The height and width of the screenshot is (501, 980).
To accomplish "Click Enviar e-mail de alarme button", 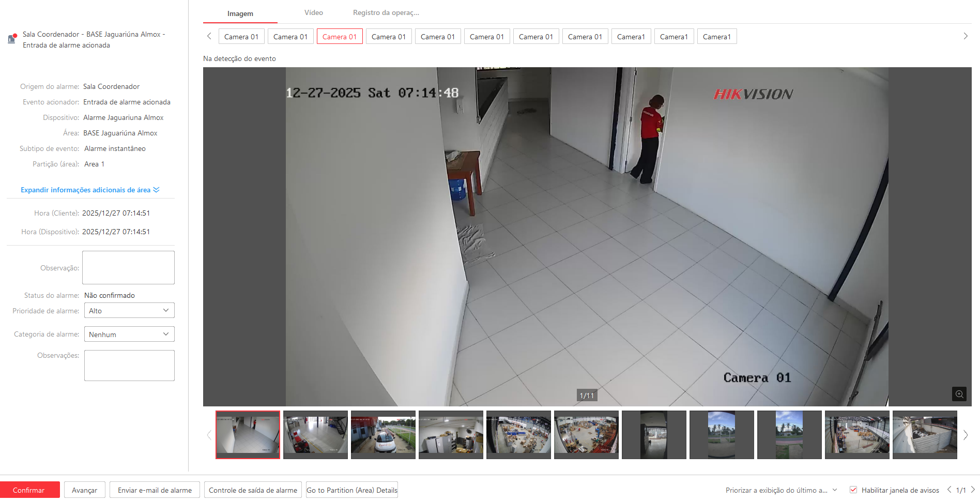I will pos(155,490).
